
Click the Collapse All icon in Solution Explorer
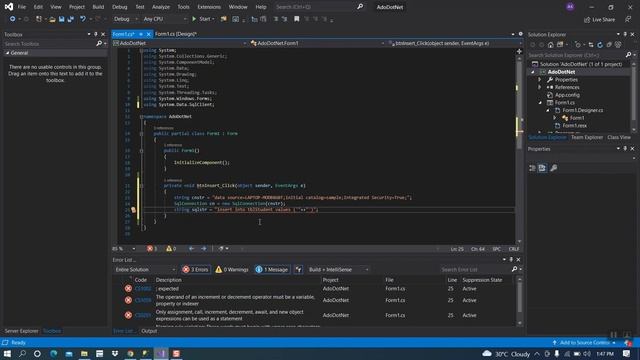coord(609,44)
